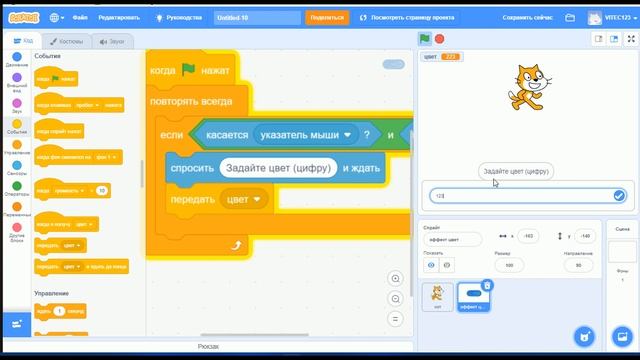Stop the project with the red button

coord(440,39)
